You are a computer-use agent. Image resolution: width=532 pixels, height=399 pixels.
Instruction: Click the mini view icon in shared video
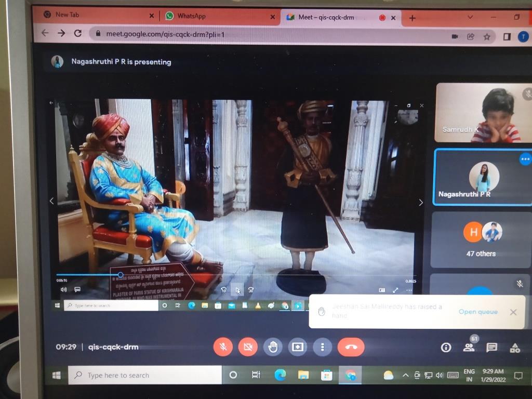[x=382, y=290]
